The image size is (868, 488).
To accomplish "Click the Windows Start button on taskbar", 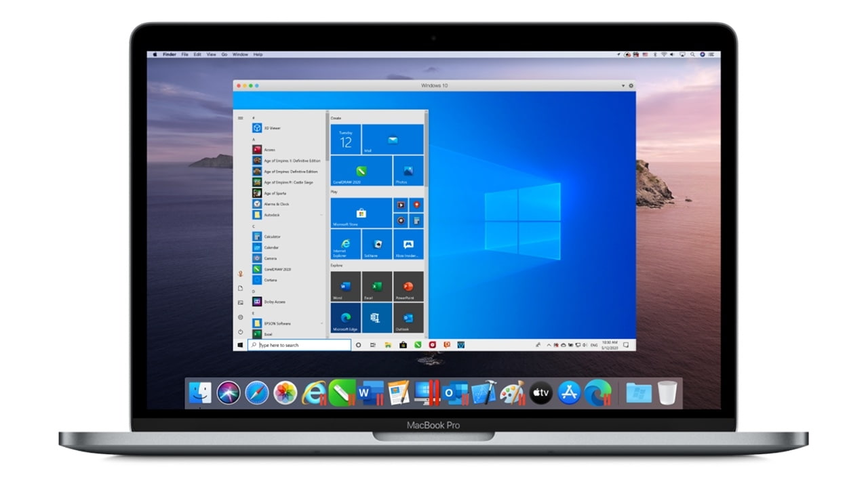I will click(x=240, y=345).
